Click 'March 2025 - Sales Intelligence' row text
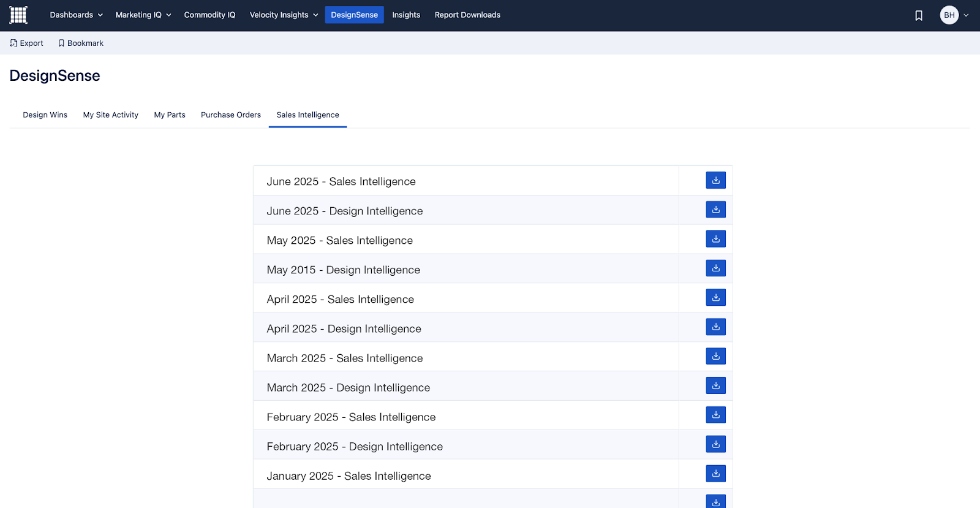 pyautogui.click(x=345, y=358)
